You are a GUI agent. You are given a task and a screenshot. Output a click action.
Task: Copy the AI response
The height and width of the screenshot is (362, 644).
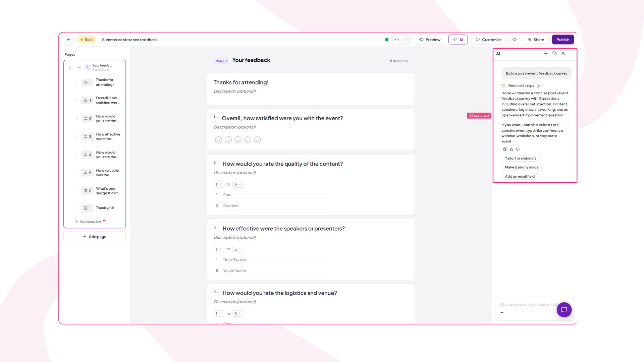[505, 149]
